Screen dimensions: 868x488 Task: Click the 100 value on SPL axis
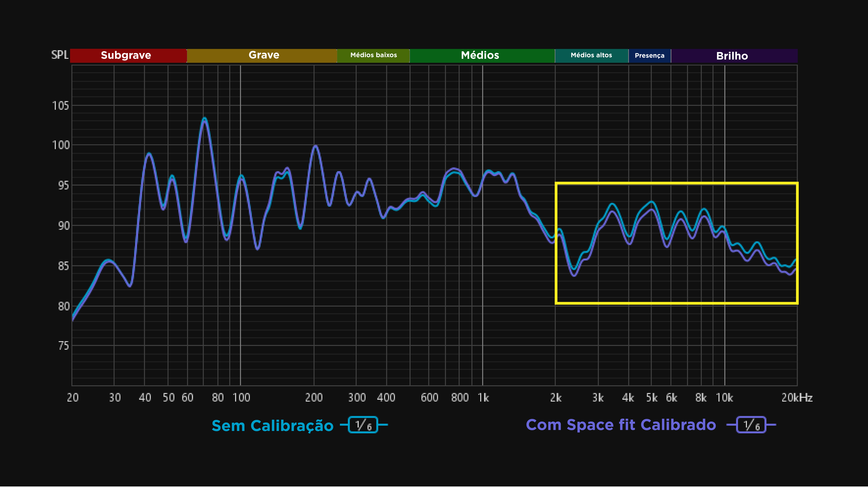[61, 145]
